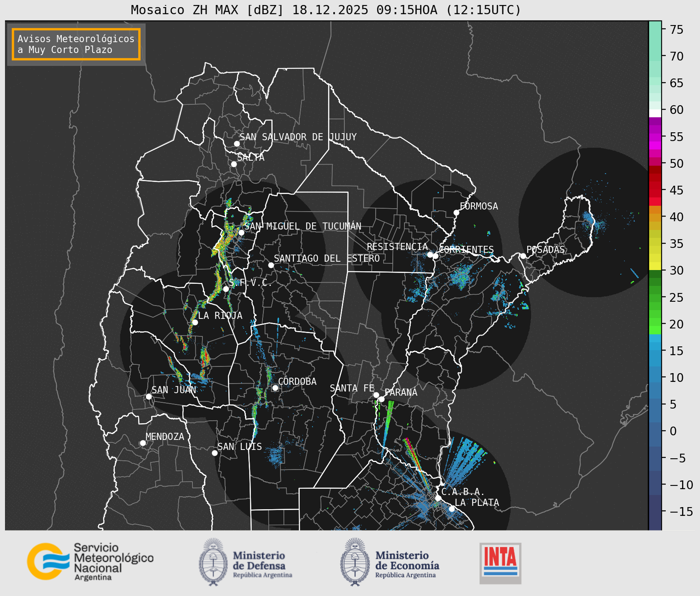700x596 pixels.
Task: Select the San Juan city marker
Action: [149, 396]
